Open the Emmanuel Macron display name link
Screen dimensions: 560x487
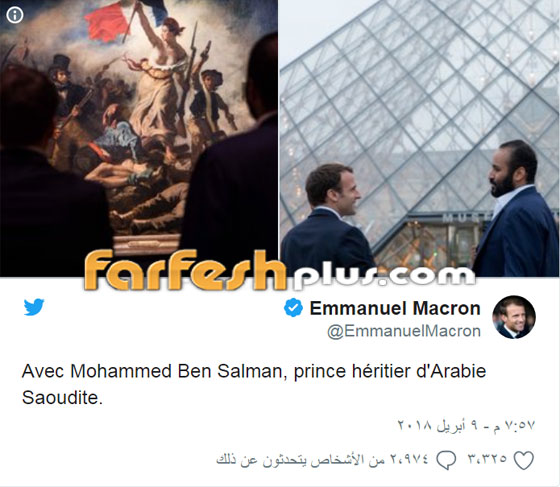click(x=395, y=308)
